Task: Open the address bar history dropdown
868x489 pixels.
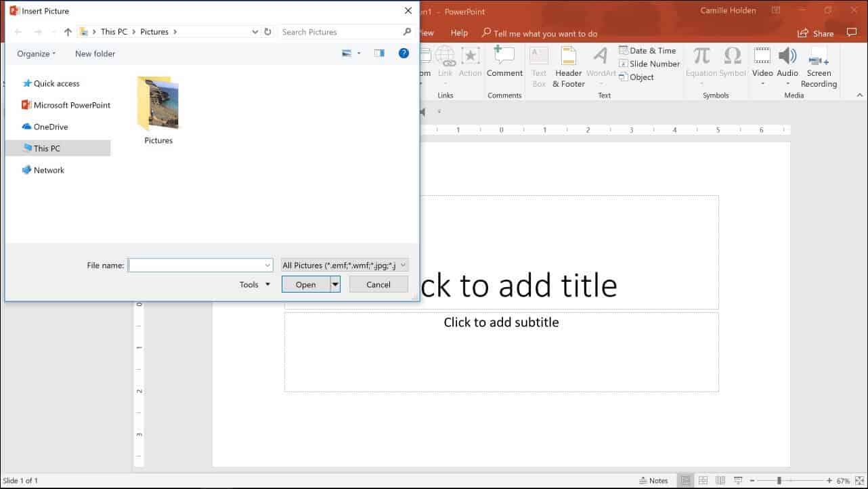Action: 255,32
